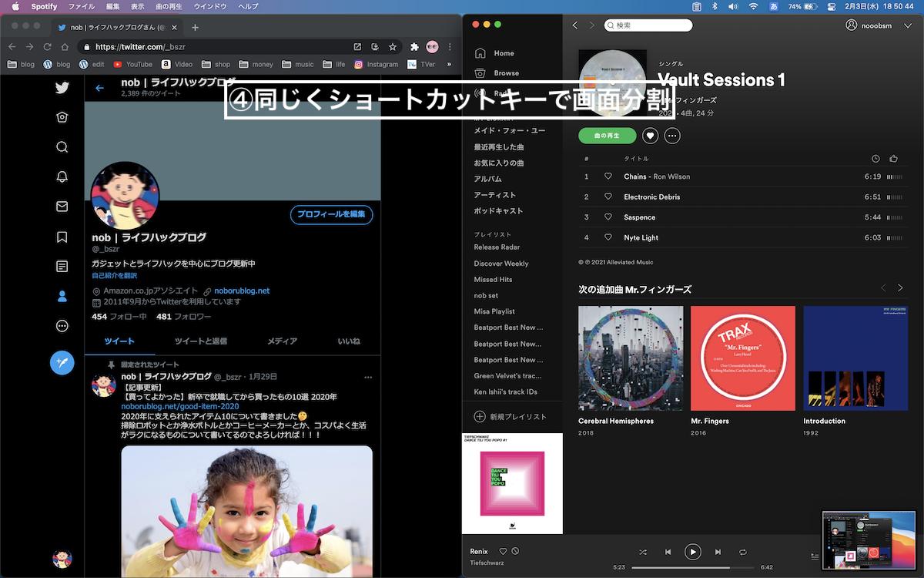Open 454 フォロー中 following list

coord(119,317)
